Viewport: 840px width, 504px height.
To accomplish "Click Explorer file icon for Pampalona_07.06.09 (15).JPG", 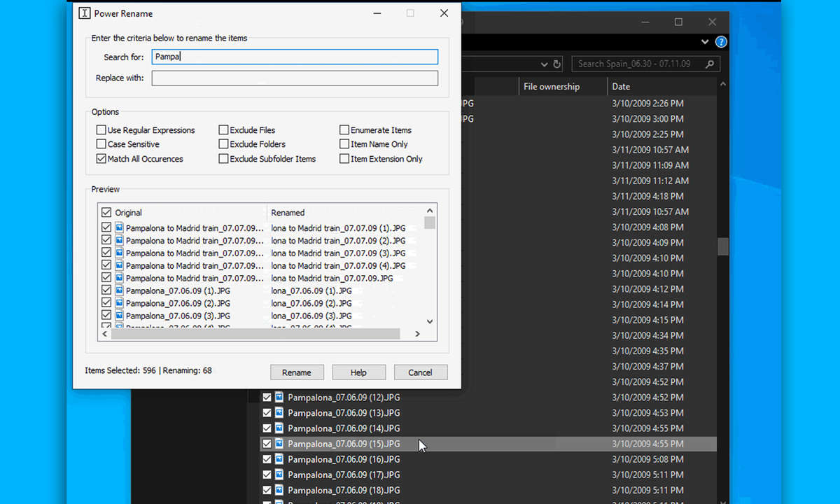I will [279, 444].
